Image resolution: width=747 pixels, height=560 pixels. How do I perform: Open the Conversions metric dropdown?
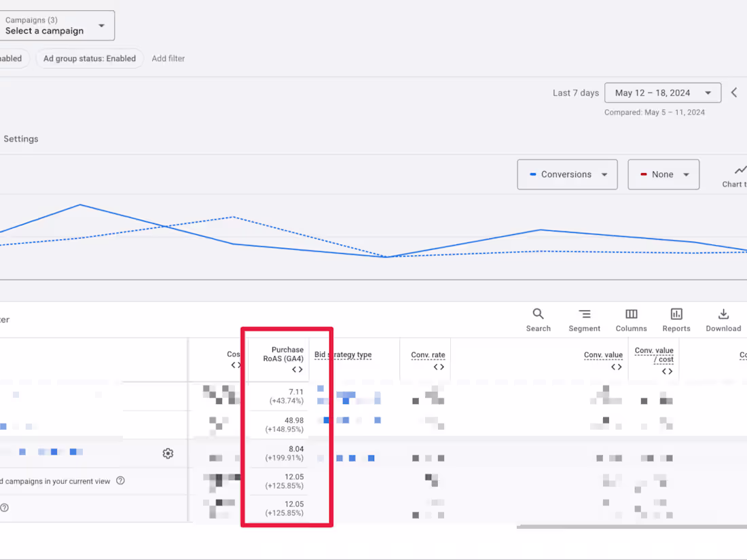point(567,174)
